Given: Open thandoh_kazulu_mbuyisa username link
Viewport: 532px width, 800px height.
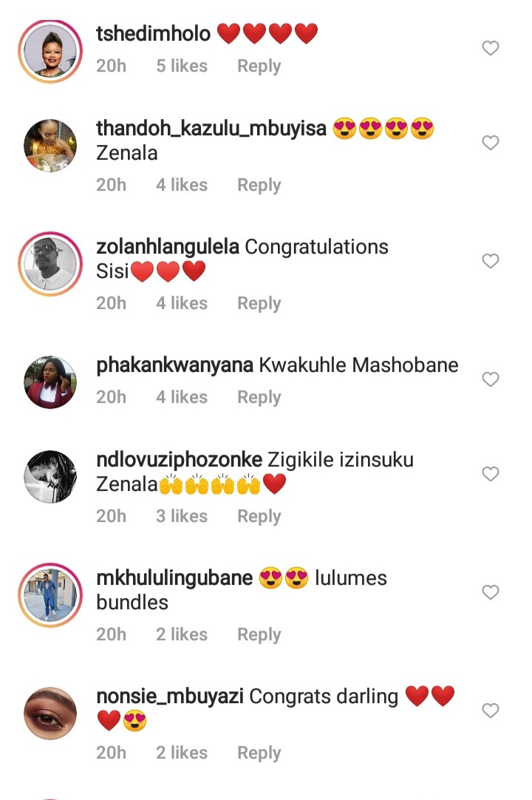Looking at the screenshot, I should (x=211, y=129).
